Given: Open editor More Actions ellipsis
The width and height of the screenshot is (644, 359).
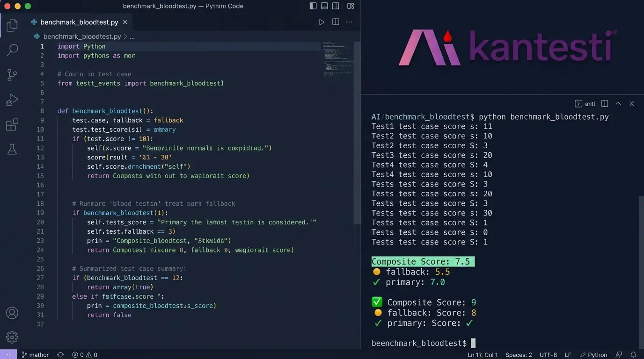Looking at the screenshot, I should click(x=349, y=22).
